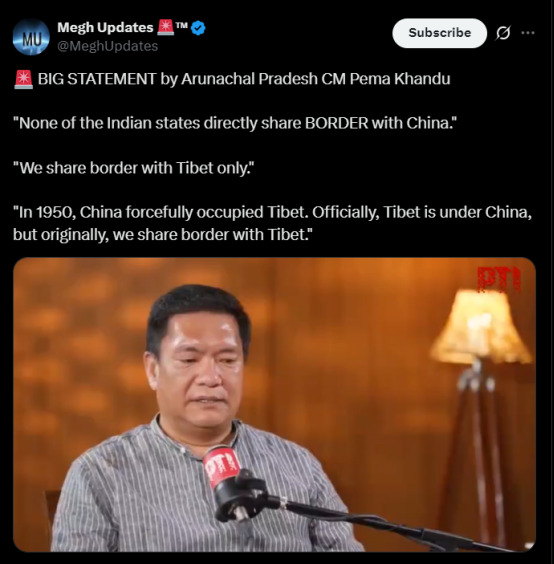Click the blue verified checkmark badge
Image resolution: width=554 pixels, height=564 pixels.
point(198,28)
